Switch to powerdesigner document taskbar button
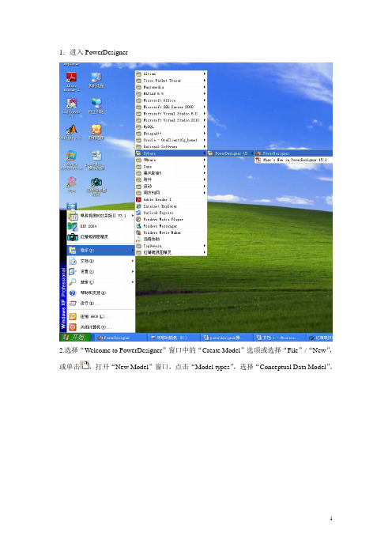Viewport: 392px width, 555px height. point(226,338)
